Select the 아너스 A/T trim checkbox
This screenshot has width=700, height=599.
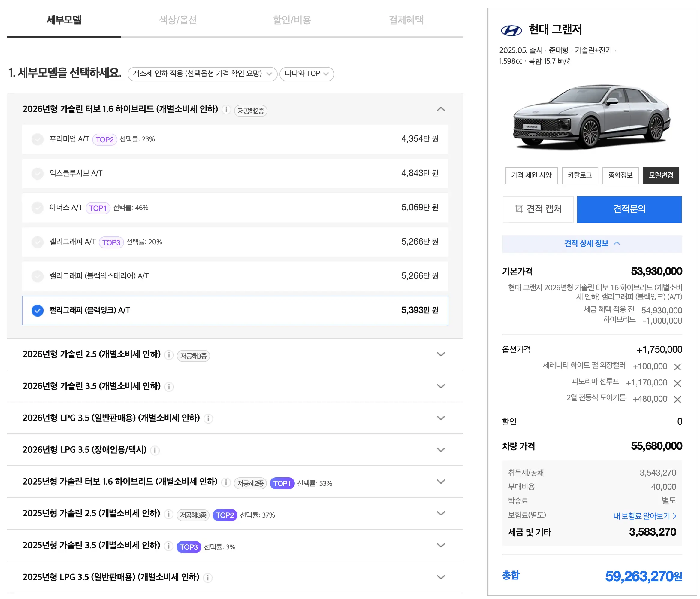point(38,208)
